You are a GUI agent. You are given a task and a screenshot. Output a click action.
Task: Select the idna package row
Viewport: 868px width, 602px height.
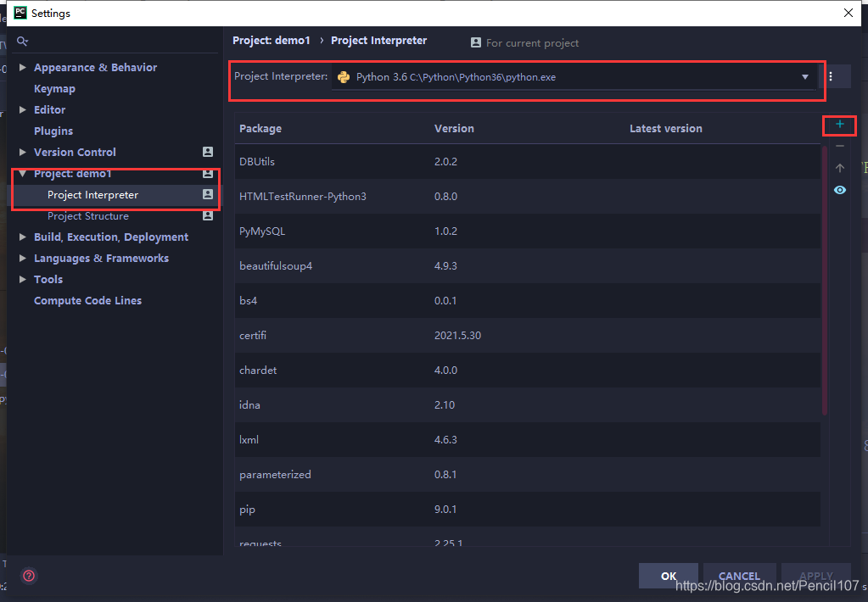point(528,405)
